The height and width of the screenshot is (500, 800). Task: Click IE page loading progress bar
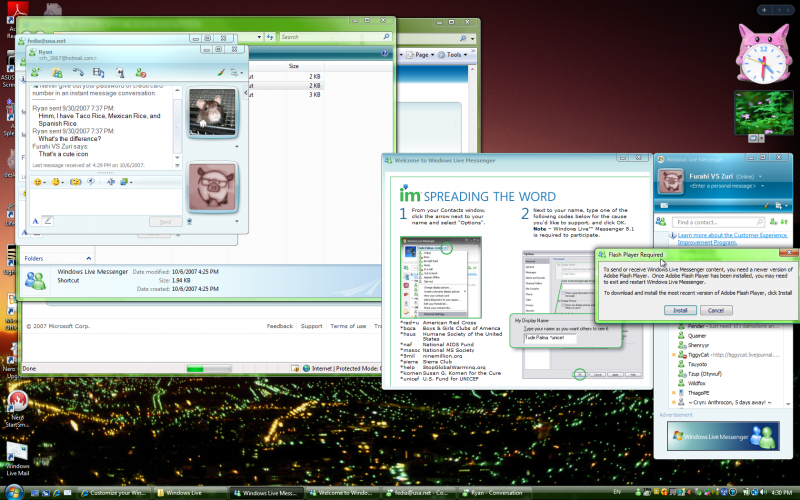pyautogui.click(x=209, y=368)
